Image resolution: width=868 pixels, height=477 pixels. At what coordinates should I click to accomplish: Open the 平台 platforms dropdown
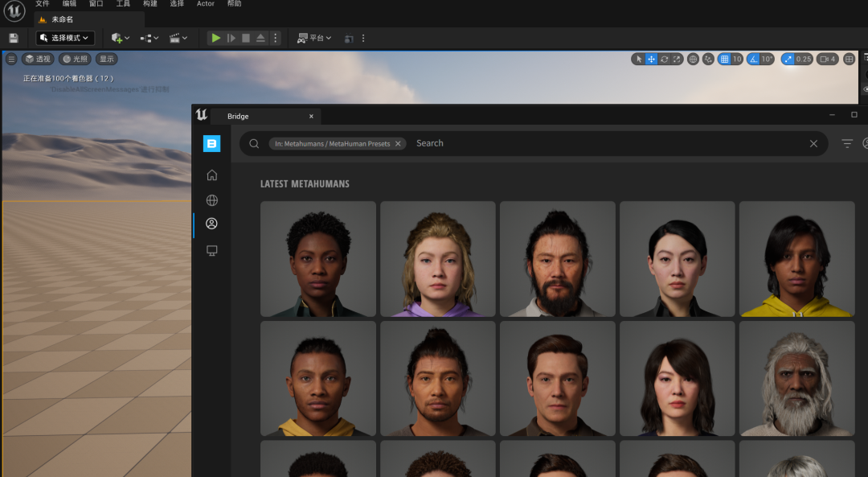click(314, 38)
